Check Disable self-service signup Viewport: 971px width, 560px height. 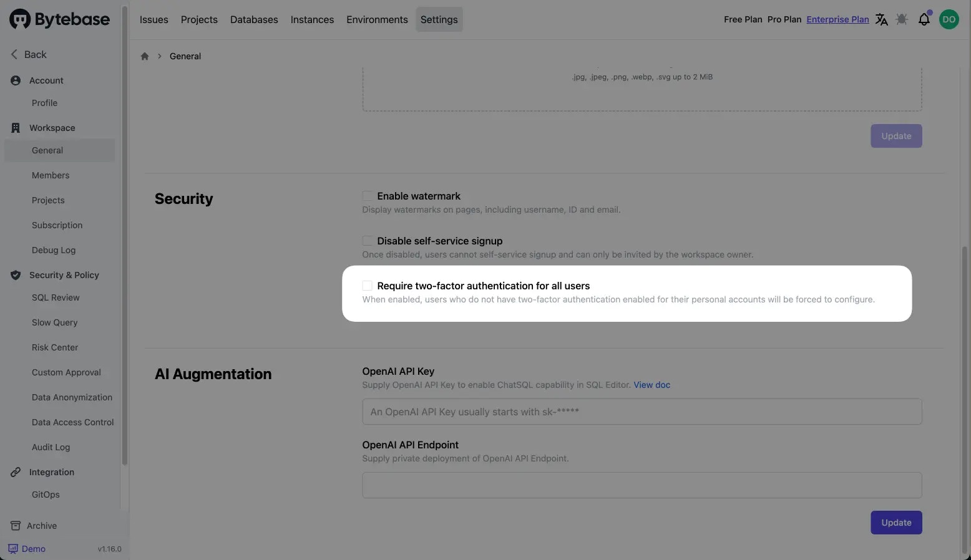367,240
